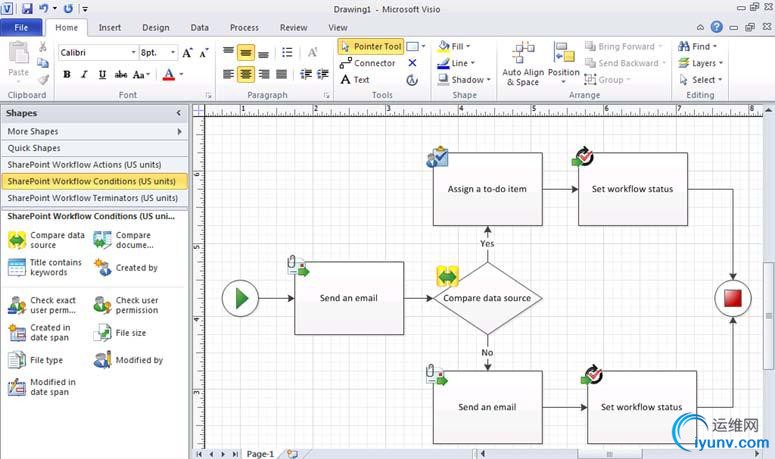Image resolution: width=775 pixels, height=459 pixels.
Task: Open the Shadow dropdown
Action: point(464,80)
